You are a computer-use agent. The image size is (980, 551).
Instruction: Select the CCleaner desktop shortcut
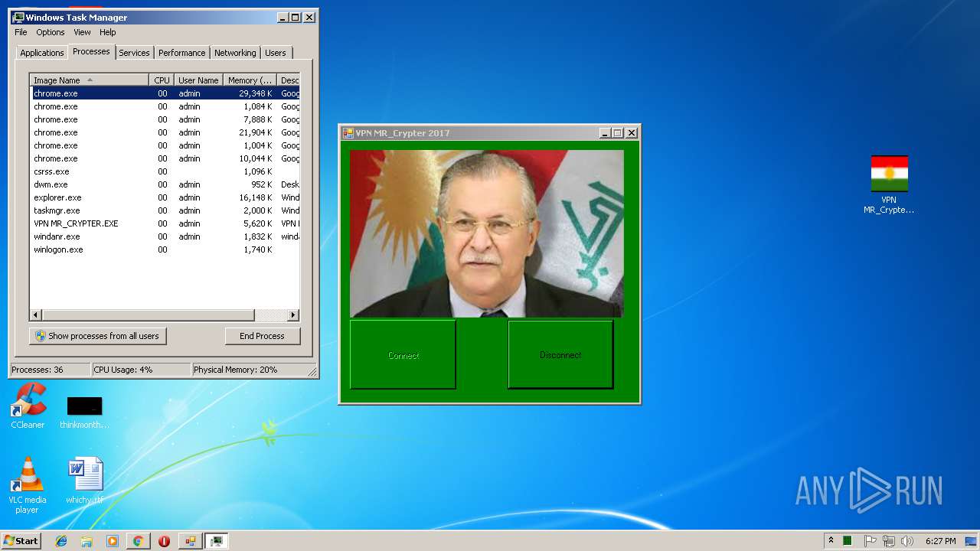pos(28,406)
